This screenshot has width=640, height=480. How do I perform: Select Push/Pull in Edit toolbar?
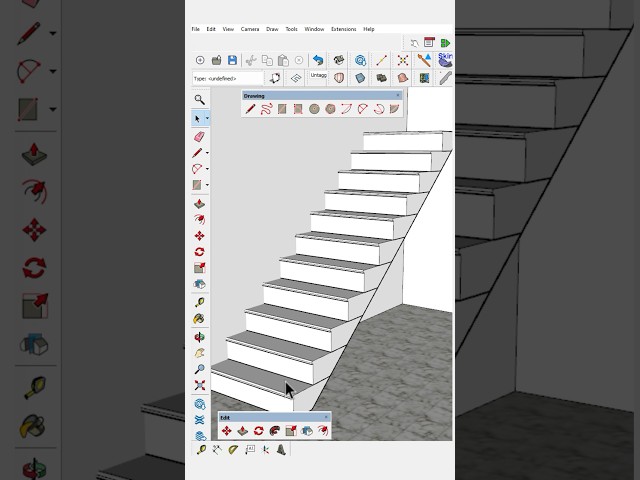click(x=242, y=431)
